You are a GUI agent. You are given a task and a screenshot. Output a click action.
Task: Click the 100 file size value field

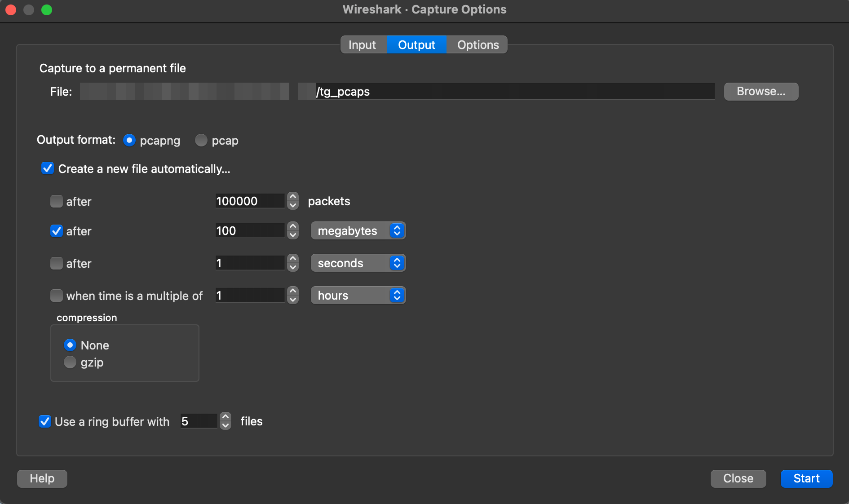(x=250, y=230)
